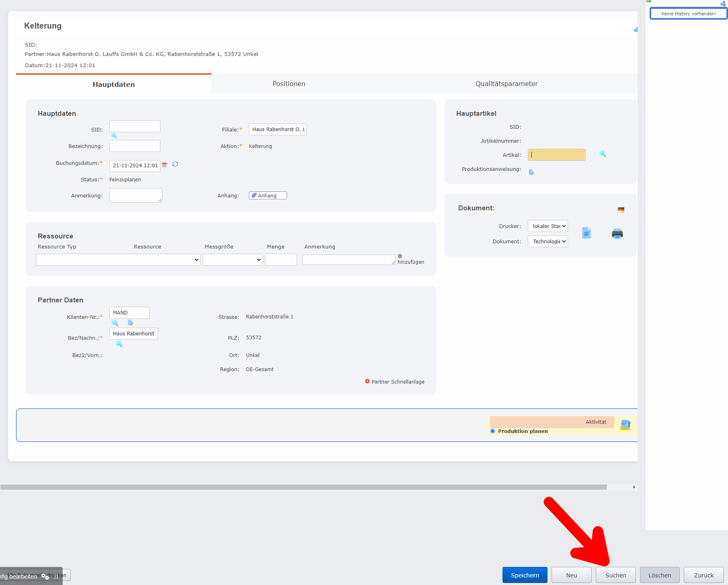This screenshot has height=585, width=728.
Task: Switch to the Positionen tab
Action: pyautogui.click(x=289, y=84)
